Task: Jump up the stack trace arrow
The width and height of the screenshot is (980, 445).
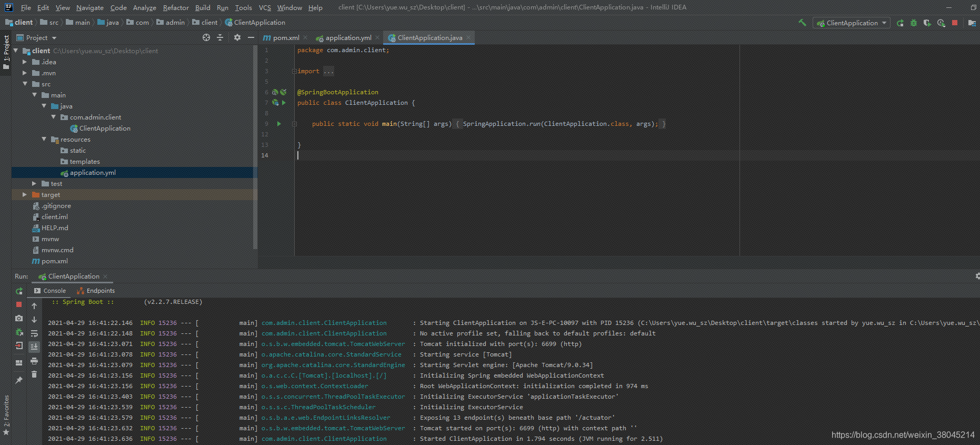Action: pos(34,306)
